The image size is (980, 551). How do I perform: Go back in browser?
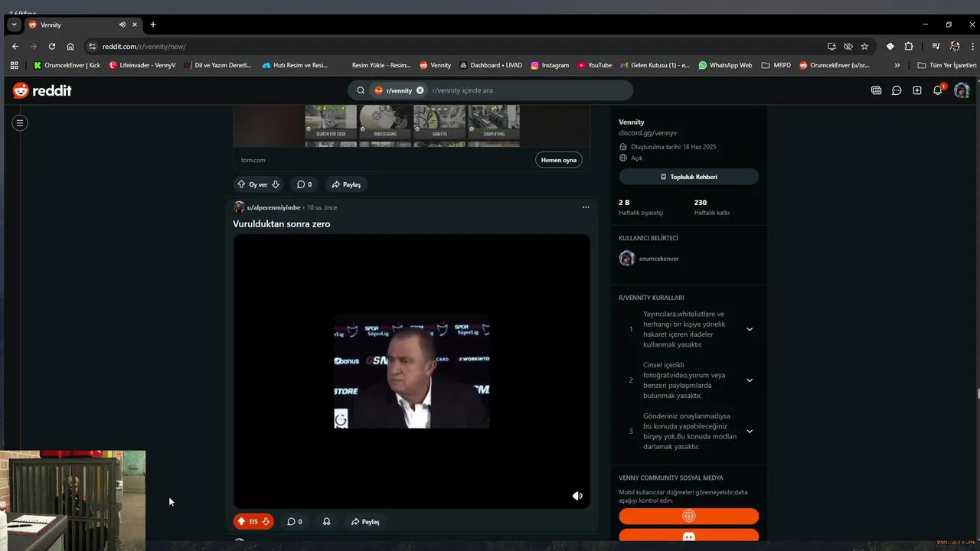pos(15,46)
